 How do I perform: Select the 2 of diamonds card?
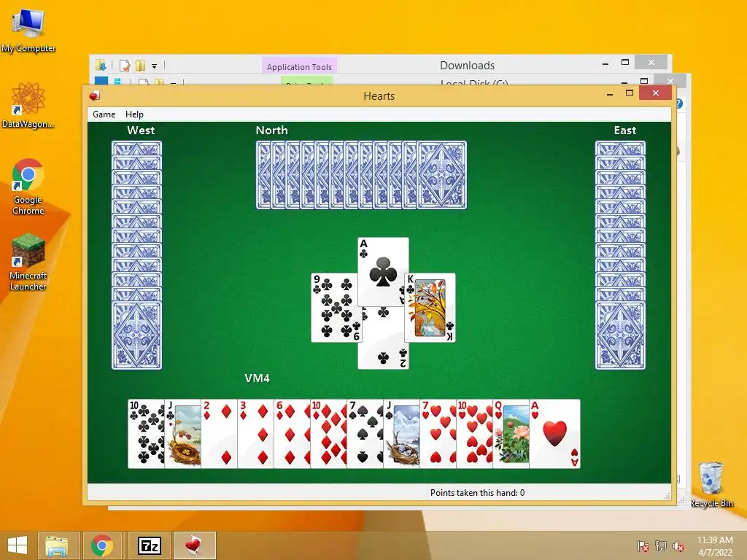[x=219, y=434]
